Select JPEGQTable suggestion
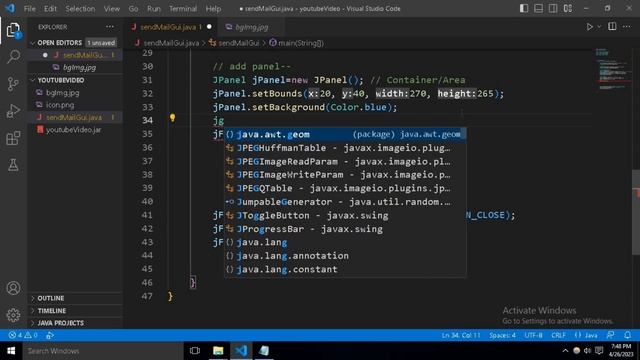 345,188
